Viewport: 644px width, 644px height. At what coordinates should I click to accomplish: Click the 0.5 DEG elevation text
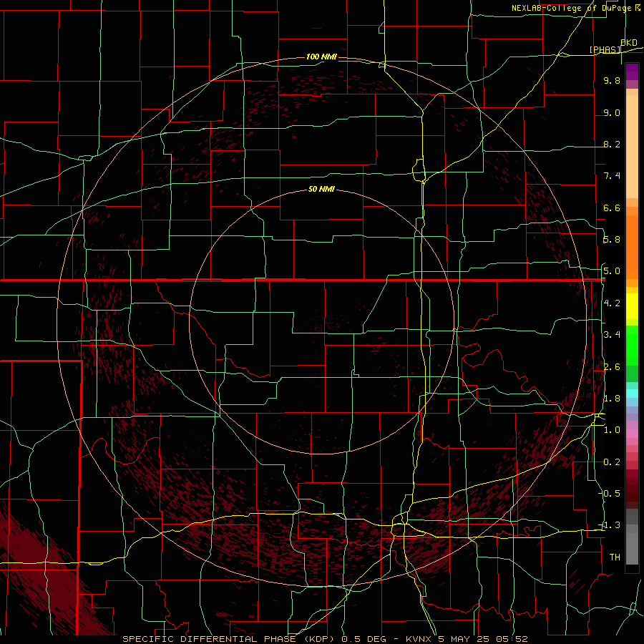point(364,639)
